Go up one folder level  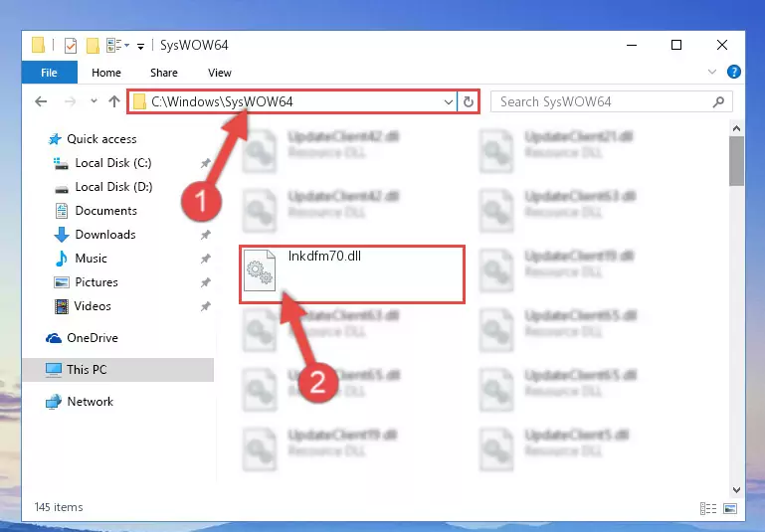pyautogui.click(x=114, y=101)
